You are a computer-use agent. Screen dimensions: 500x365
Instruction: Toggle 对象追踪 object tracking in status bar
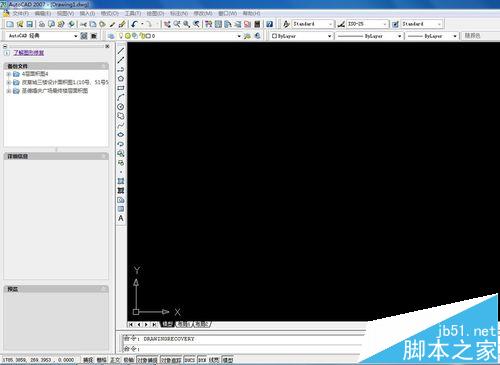click(171, 360)
